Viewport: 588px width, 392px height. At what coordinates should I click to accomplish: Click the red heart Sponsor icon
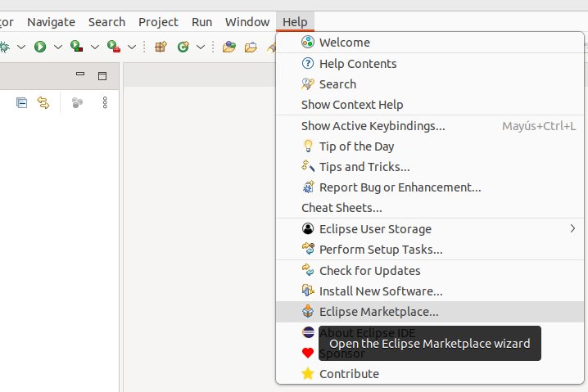pyautogui.click(x=308, y=353)
